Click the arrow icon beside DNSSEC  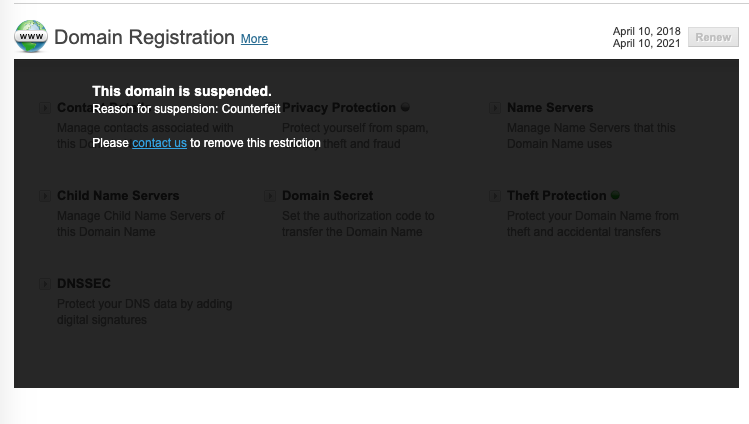[x=45, y=284]
